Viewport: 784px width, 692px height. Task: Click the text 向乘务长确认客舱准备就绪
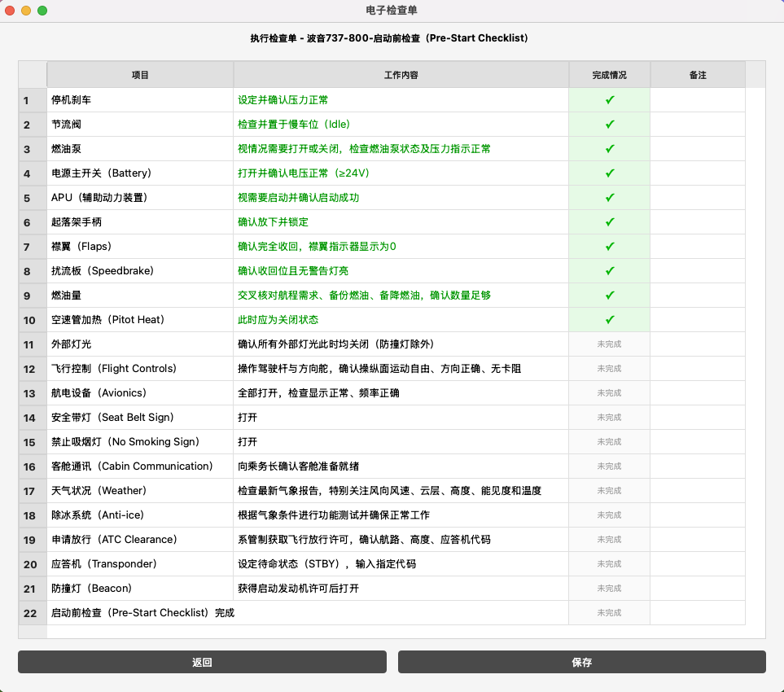(299, 466)
